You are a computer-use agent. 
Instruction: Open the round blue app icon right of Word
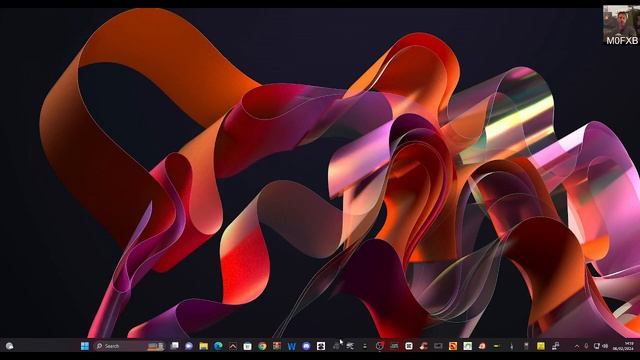(x=306, y=346)
